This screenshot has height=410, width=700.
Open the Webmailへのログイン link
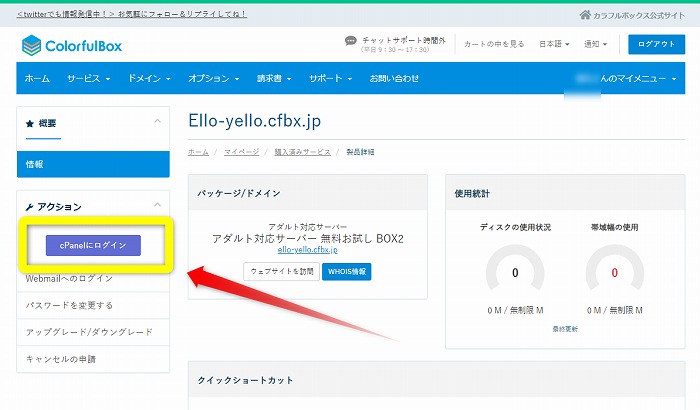click(x=69, y=279)
